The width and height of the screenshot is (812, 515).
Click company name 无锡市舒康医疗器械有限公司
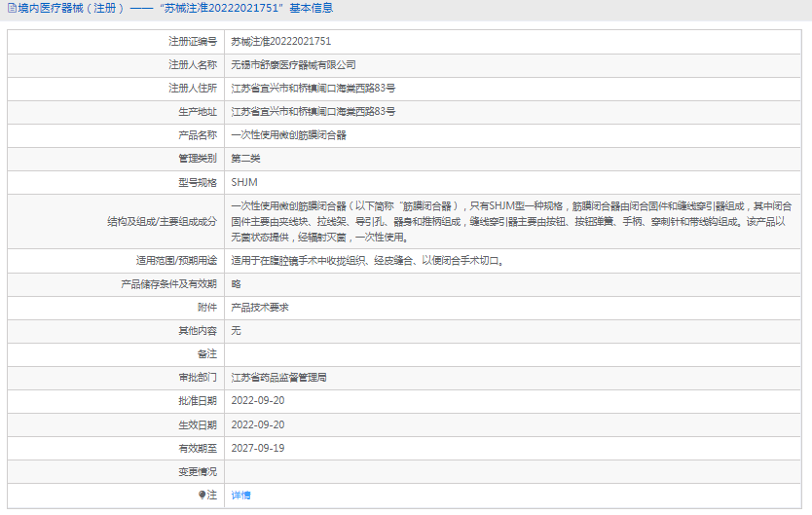pyautogui.click(x=293, y=64)
